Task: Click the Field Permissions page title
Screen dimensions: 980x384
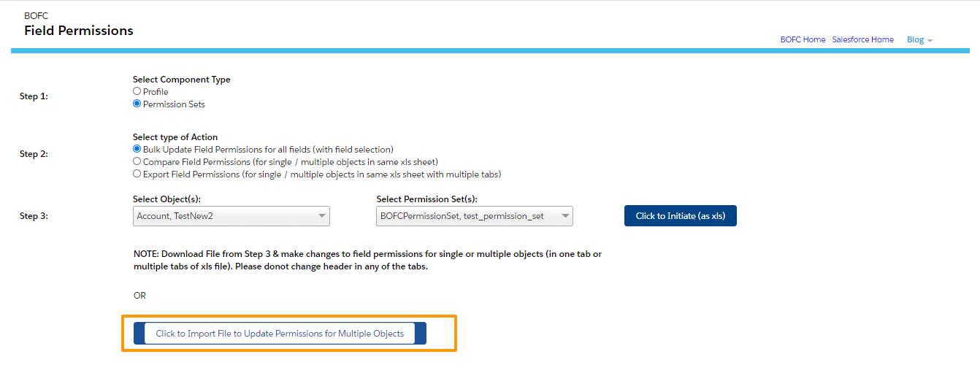Action: tap(79, 31)
